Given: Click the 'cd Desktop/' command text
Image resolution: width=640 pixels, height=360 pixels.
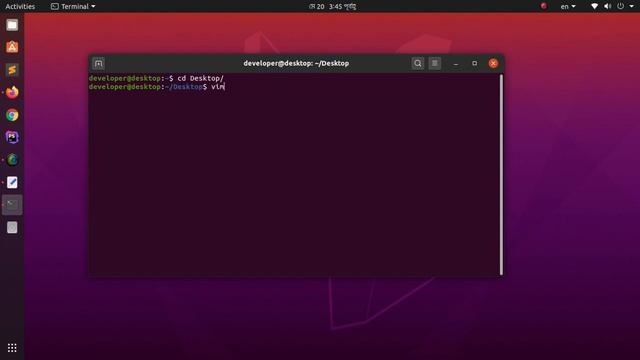Looking at the screenshot, I should (200, 78).
